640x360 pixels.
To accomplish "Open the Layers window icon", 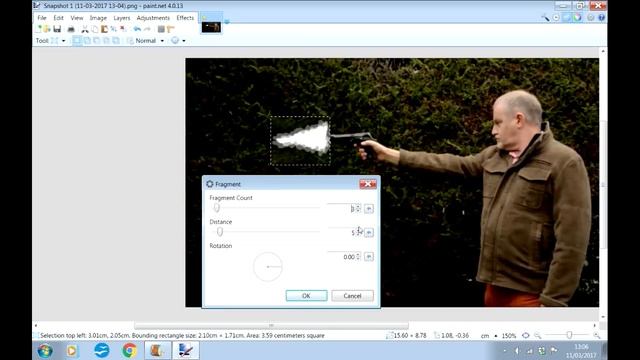I will coord(567,18).
